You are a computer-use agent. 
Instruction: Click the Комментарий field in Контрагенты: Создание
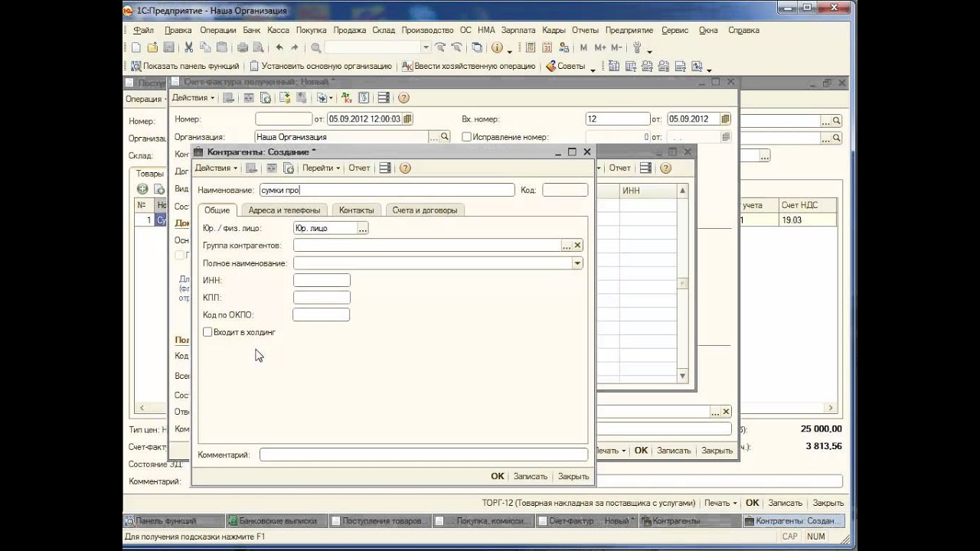click(x=423, y=455)
